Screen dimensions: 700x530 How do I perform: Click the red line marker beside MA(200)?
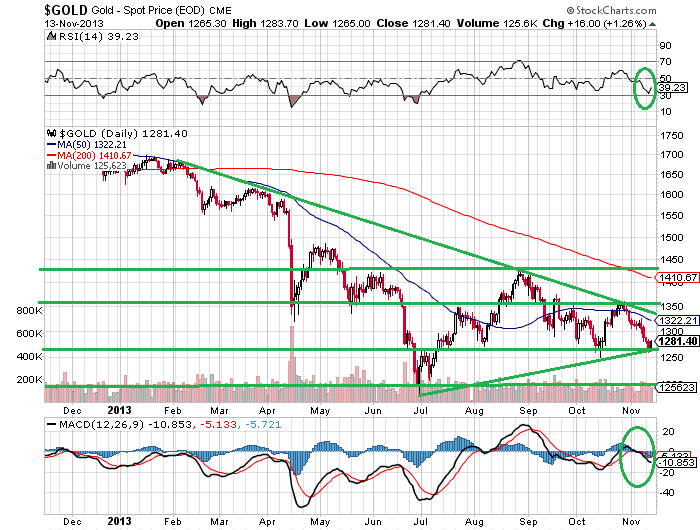[51, 155]
